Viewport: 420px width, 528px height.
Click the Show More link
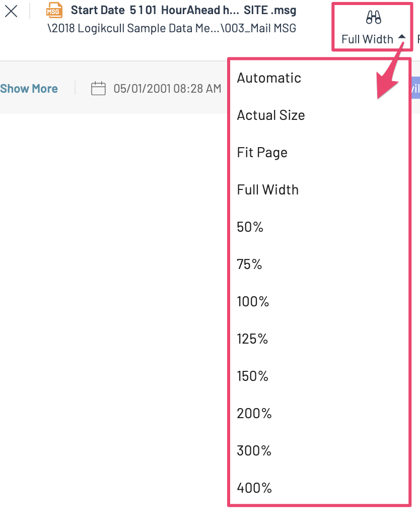click(x=29, y=89)
